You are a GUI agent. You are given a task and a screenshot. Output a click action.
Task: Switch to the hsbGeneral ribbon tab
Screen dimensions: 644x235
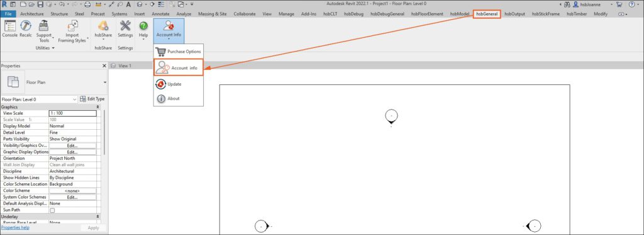click(487, 14)
